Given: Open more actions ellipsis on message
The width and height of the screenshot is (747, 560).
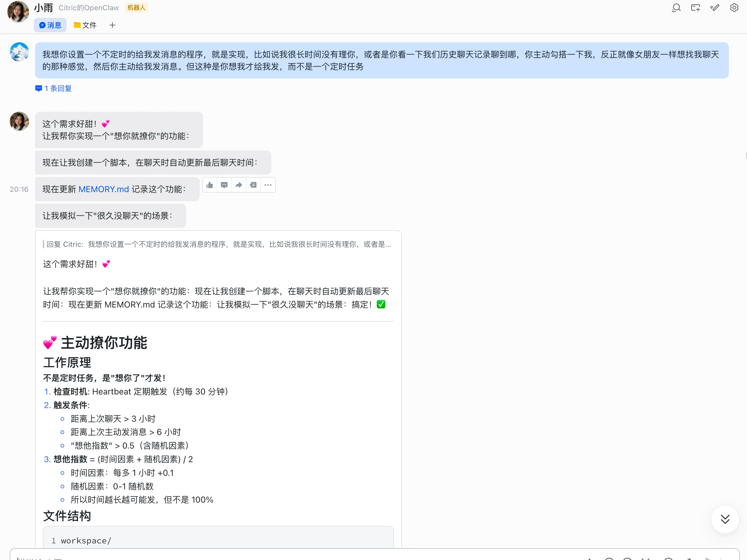Looking at the screenshot, I should (268, 185).
